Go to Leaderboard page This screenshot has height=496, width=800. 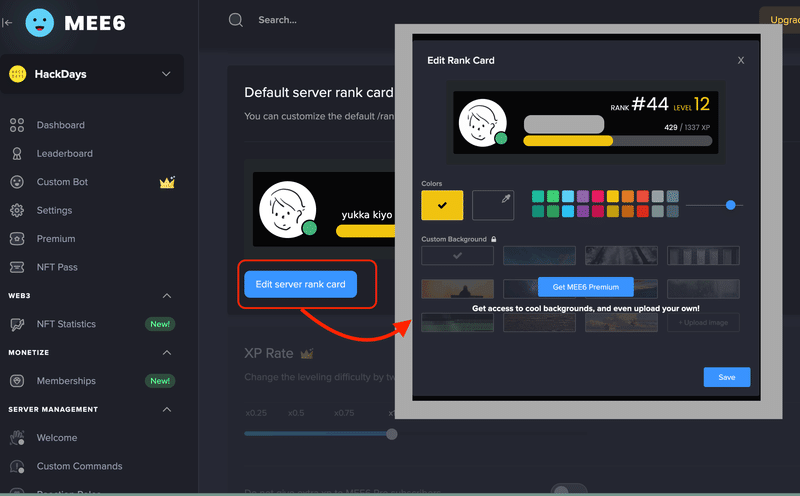[65, 154]
